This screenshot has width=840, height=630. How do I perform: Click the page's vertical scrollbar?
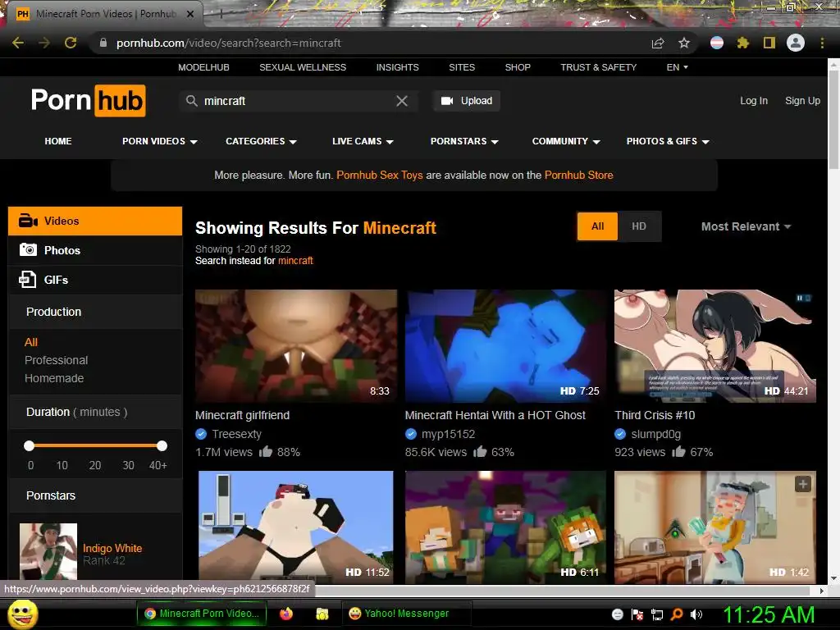point(833,121)
